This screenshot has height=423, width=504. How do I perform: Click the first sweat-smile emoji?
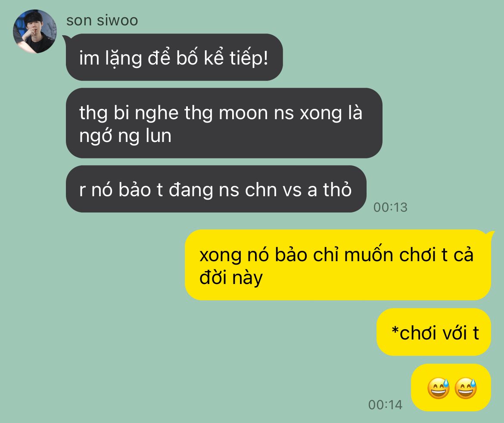(438, 388)
